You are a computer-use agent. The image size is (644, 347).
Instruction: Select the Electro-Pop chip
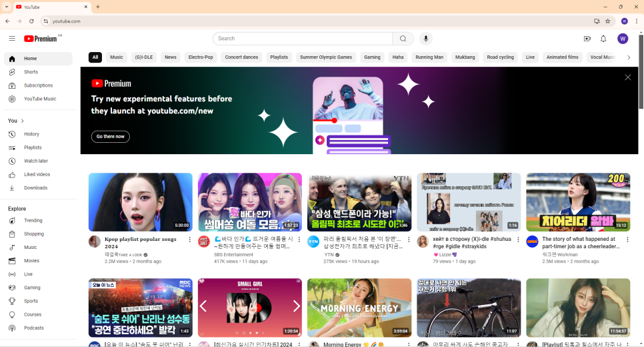point(201,57)
